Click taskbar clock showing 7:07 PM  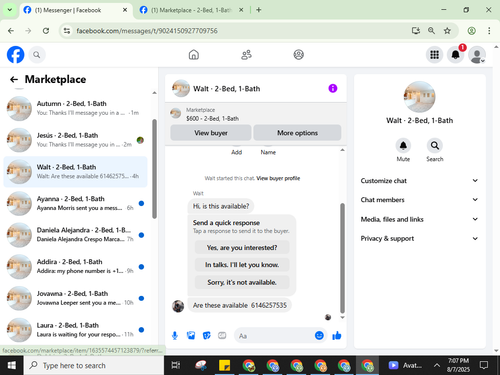(458, 365)
